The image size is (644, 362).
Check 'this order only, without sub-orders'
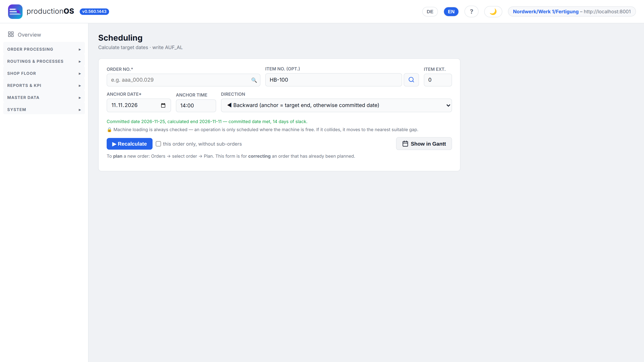[x=158, y=144]
